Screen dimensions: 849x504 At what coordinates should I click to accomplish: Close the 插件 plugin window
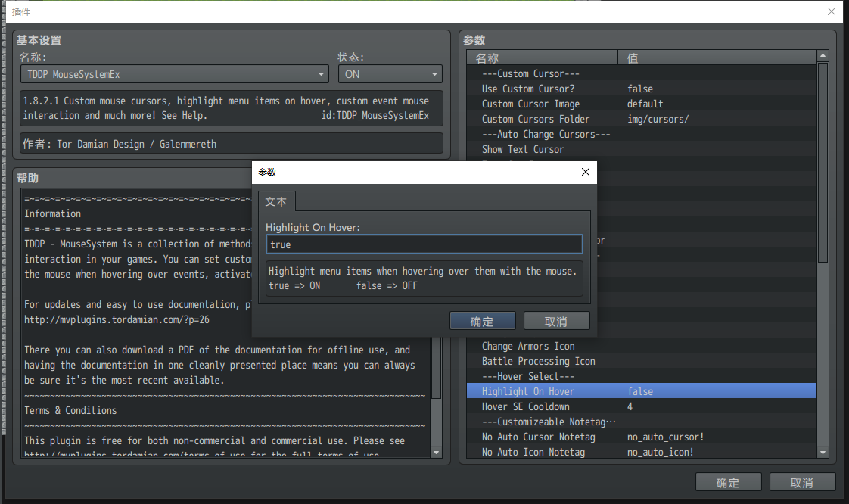click(x=832, y=11)
